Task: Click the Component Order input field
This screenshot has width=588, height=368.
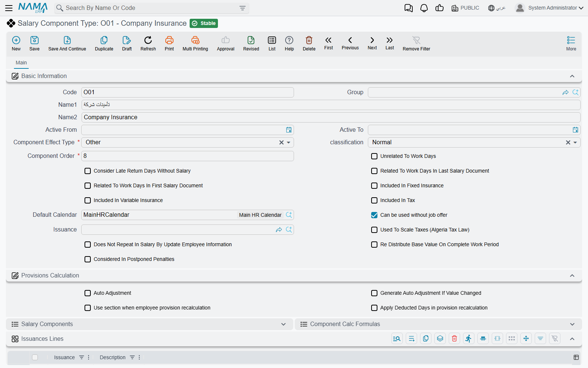Action: coord(187,156)
